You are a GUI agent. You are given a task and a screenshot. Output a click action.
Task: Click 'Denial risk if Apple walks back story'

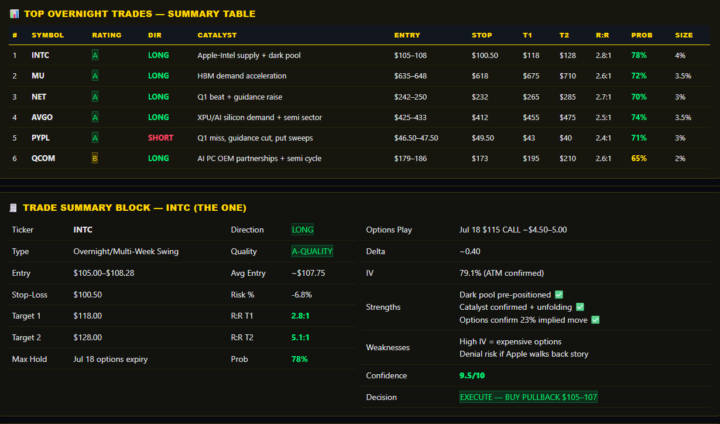(524, 354)
